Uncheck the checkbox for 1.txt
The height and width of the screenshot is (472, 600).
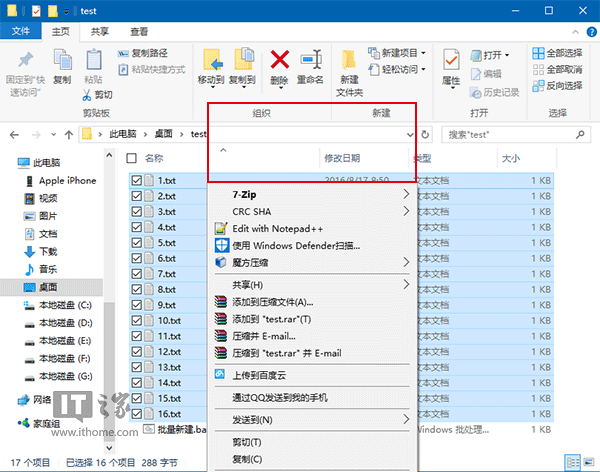[136, 181]
